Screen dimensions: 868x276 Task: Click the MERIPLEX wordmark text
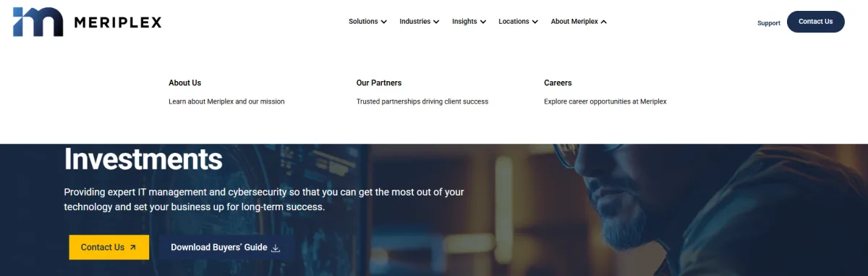[118, 22]
